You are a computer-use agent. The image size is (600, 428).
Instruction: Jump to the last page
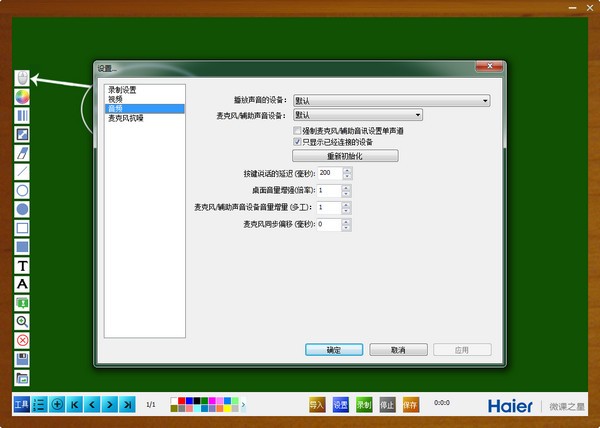[x=127, y=404]
